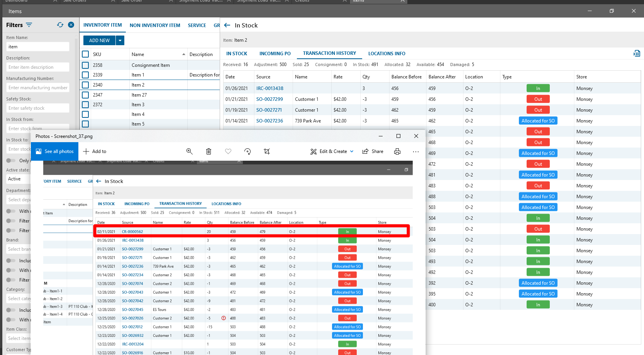Clear filters with the X icon
The width and height of the screenshot is (644, 355).
pyautogui.click(x=71, y=25)
